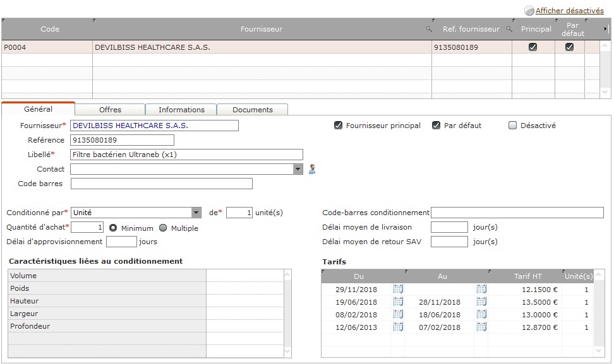Sort by Tarif HT column header
Image resolution: width=614 pixels, height=364 pixels.
(527, 276)
